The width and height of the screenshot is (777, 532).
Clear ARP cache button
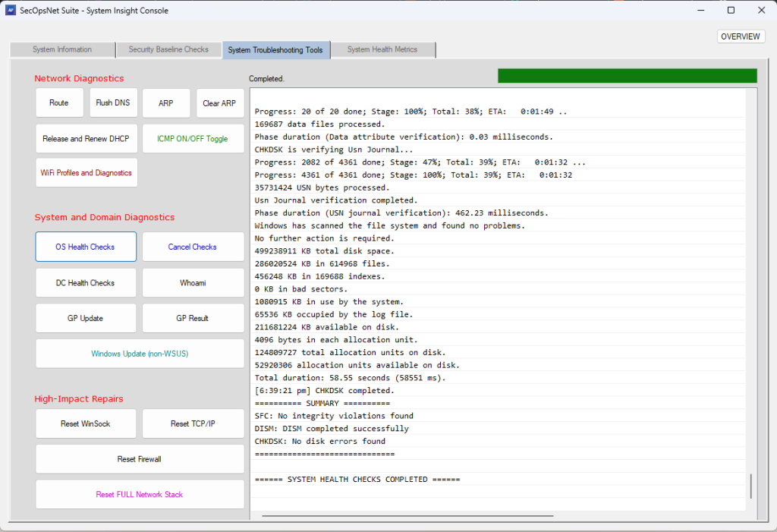219,103
